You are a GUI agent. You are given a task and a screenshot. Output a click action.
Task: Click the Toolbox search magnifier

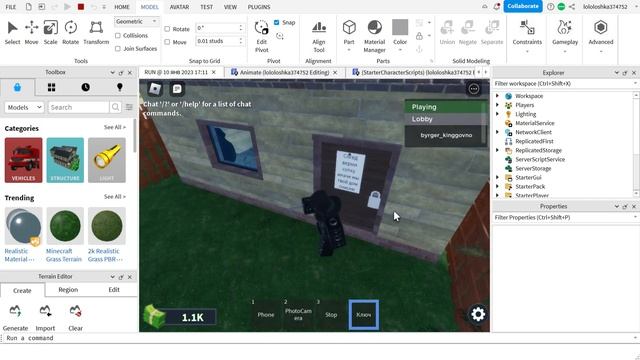[116, 107]
